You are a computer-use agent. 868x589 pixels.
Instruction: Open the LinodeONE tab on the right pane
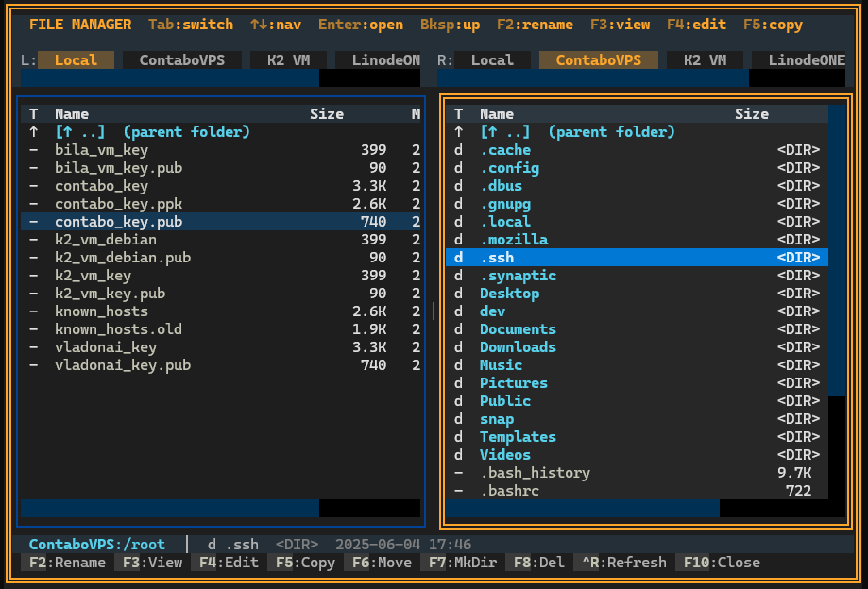click(804, 59)
